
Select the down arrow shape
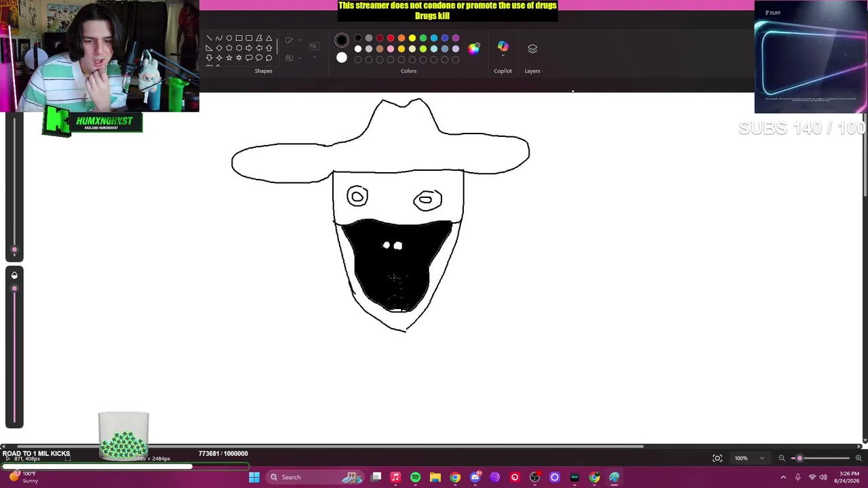point(209,58)
